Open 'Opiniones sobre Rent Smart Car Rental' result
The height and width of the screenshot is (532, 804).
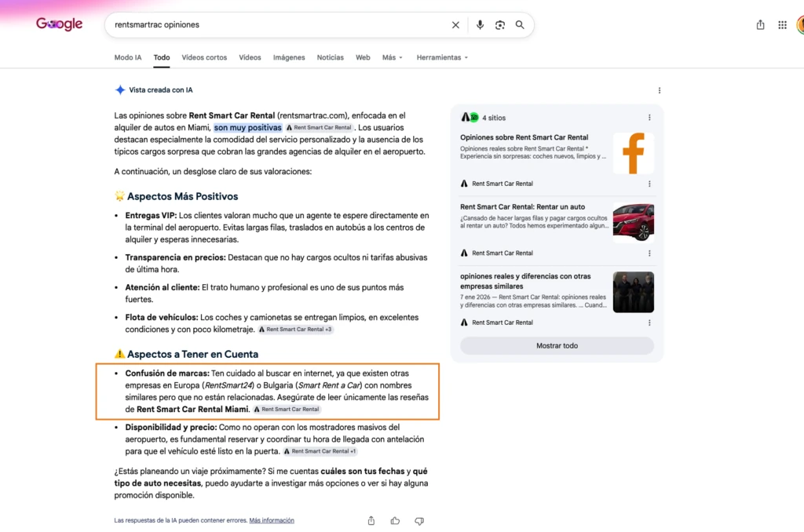pyautogui.click(x=524, y=137)
